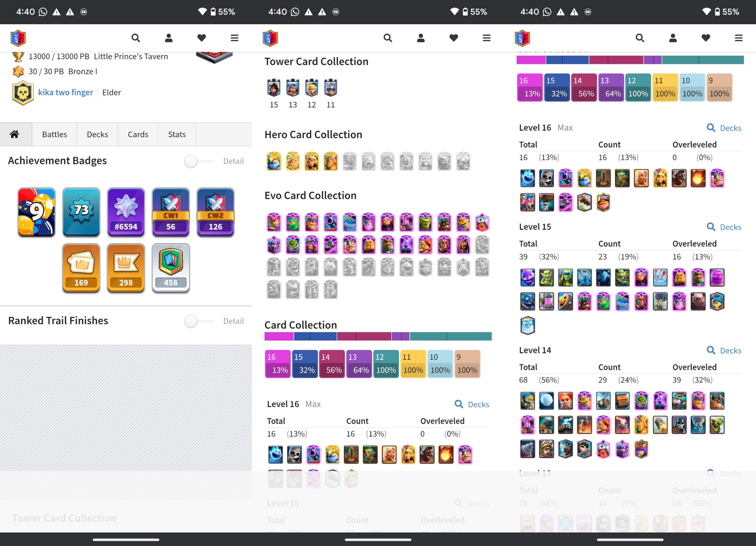The image size is (756, 546).
Task: Open profile icon on the middle screen header
Action: tap(421, 38)
